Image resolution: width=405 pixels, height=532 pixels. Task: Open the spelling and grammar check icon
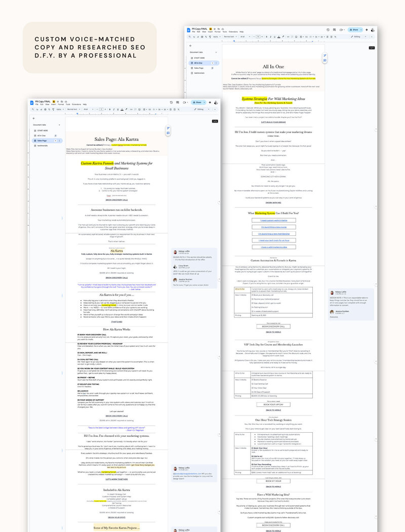[x=49, y=109]
